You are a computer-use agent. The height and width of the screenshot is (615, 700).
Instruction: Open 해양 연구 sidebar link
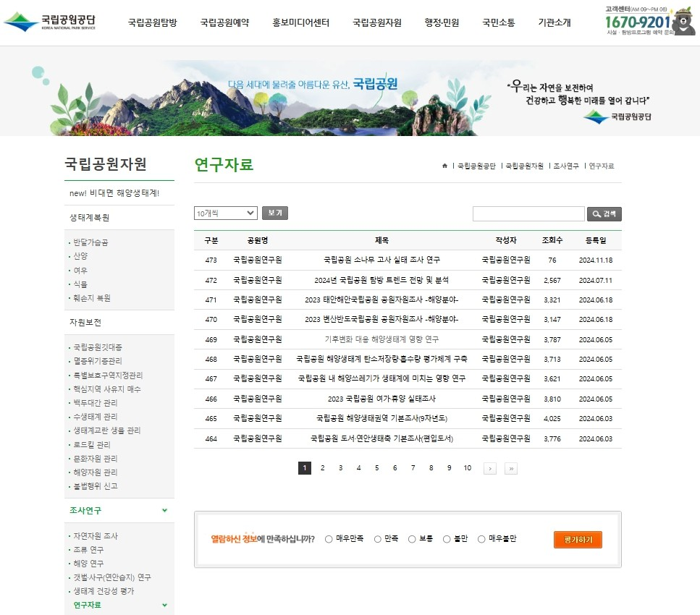coord(88,564)
